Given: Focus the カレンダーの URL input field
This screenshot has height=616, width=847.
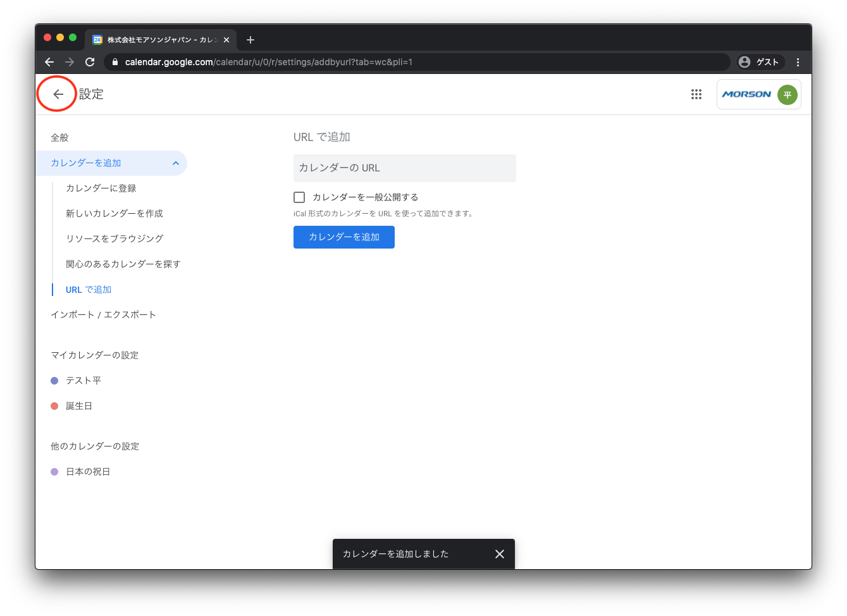Looking at the screenshot, I should (404, 168).
